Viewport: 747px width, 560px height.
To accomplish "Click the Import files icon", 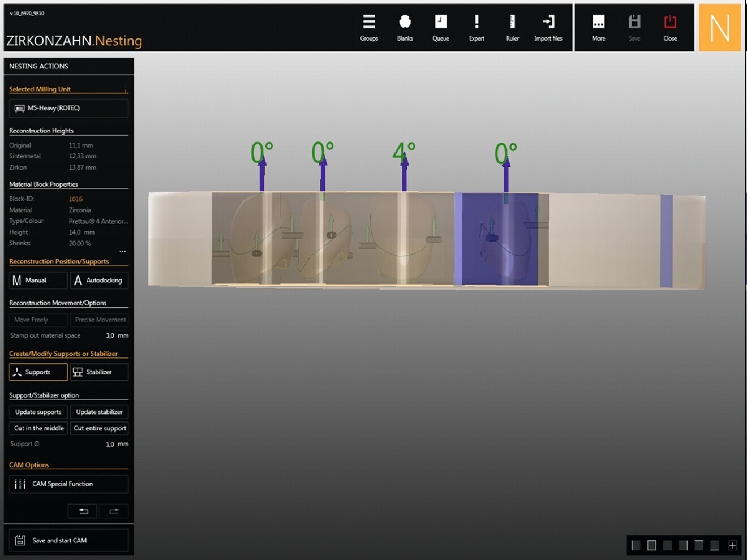I will click(548, 28).
